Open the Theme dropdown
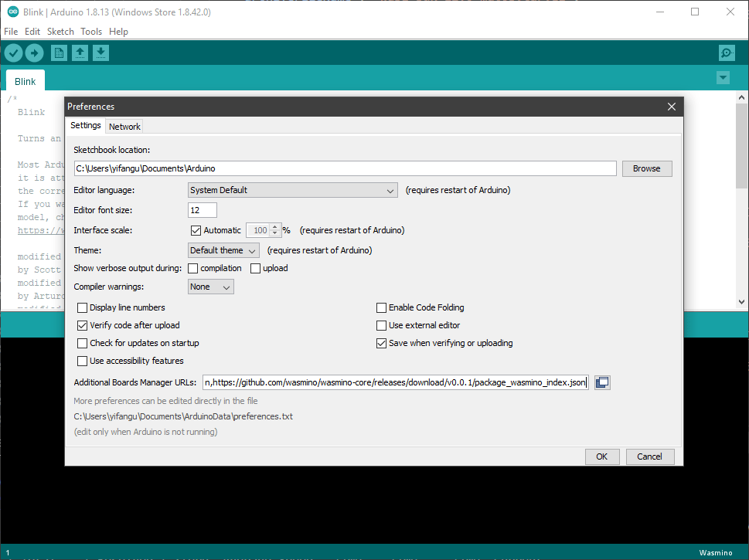The width and height of the screenshot is (749, 560). [223, 250]
